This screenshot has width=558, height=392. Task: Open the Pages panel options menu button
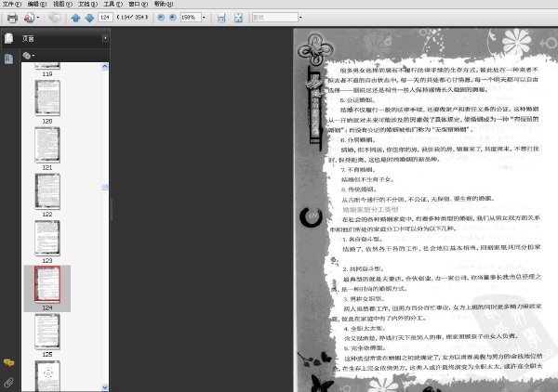[105, 38]
